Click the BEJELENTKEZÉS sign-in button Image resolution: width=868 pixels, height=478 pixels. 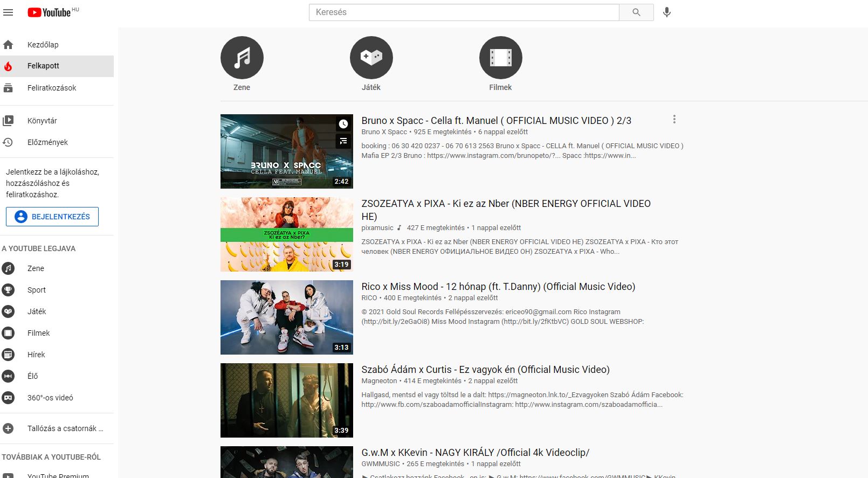[x=52, y=217]
